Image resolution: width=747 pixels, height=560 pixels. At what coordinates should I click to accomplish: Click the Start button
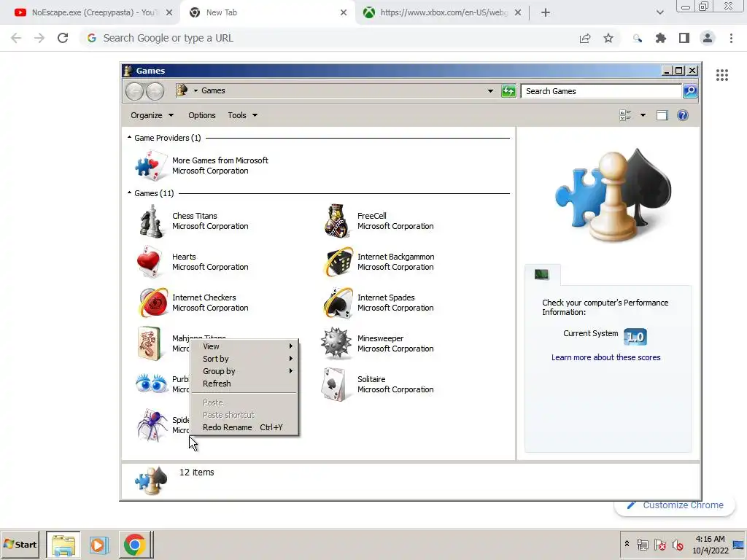(x=20, y=544)
